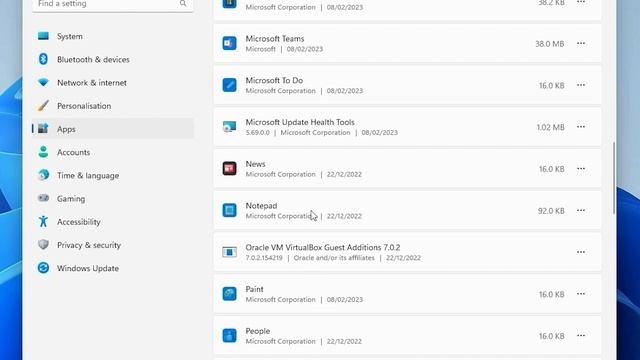
Task: Open more options for Notepad
Action: 581,210
